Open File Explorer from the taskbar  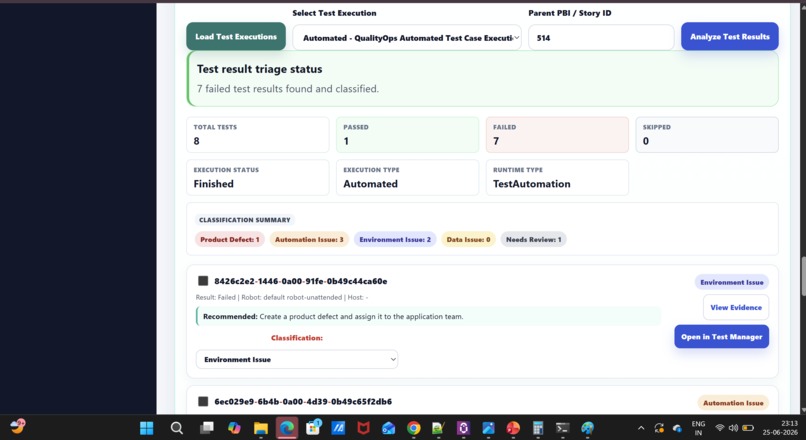coord(261,428)
